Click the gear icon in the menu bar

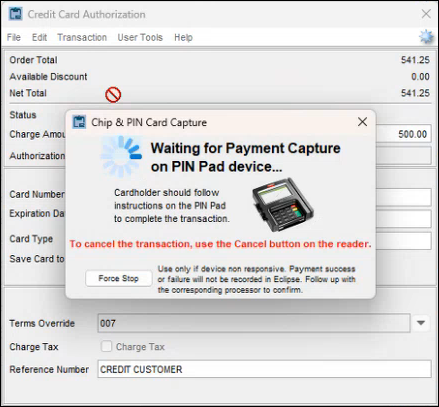pyautogui.click(x=426, y=37)
